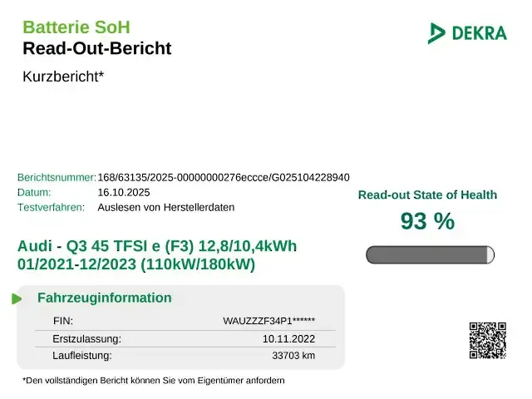The width and height of the screenshot is (532, 399).
Task: Click the Testverfahren description text
Action: pos(166,207)
